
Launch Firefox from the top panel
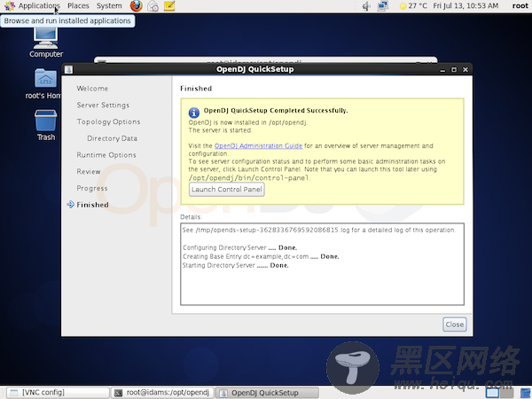tap(136, 6)
